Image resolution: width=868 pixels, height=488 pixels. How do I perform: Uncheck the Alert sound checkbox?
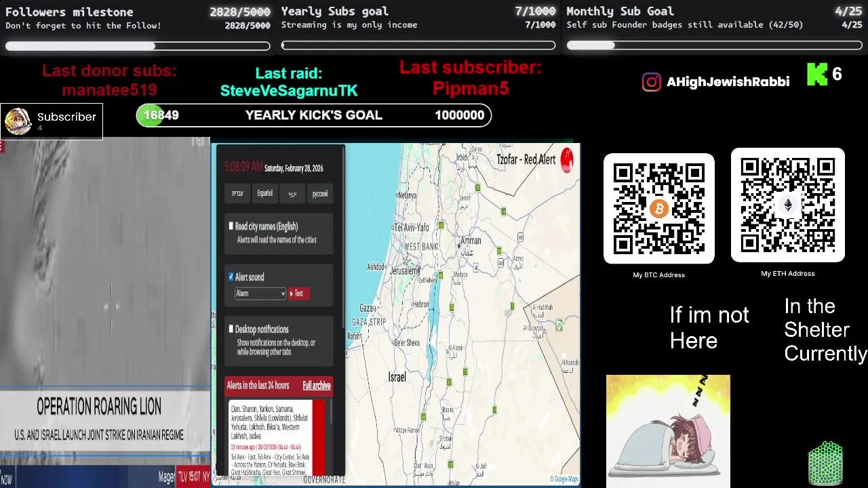point(231,277)
